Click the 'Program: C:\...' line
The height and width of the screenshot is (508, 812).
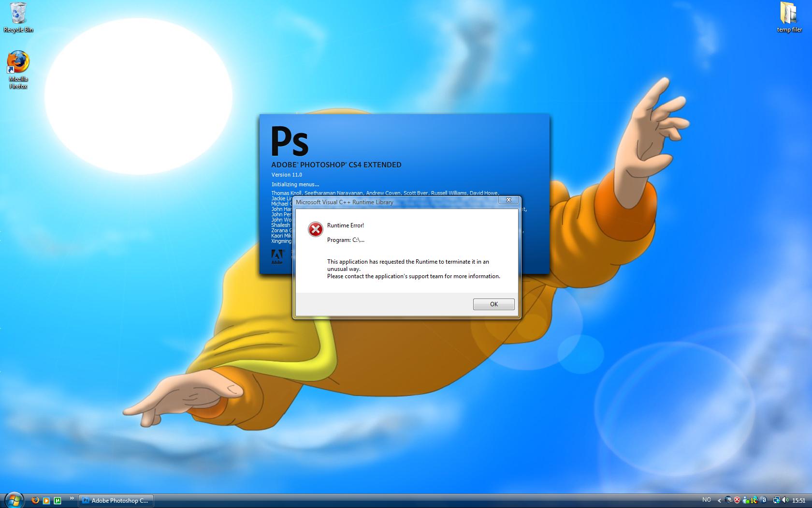(x=346, y=240)
